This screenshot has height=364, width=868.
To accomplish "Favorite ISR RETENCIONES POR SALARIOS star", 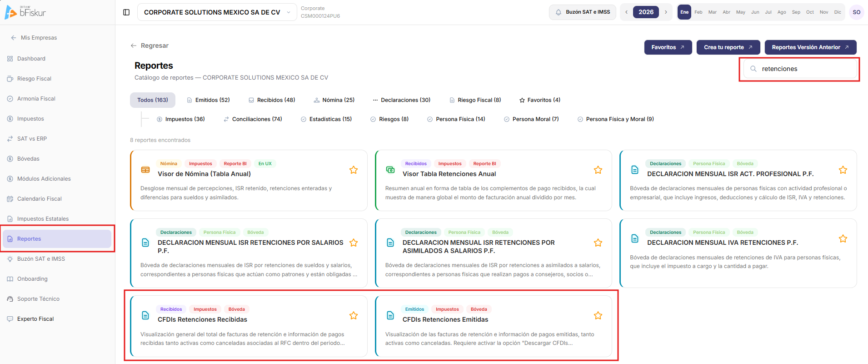I will (354, 243).
